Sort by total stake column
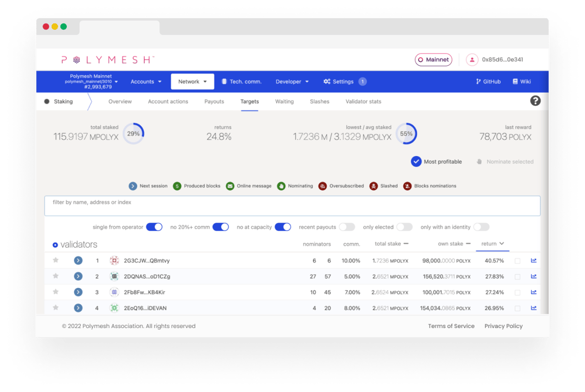Image resolution: width=585 pixels, height=392 pixels. point(391,244)
